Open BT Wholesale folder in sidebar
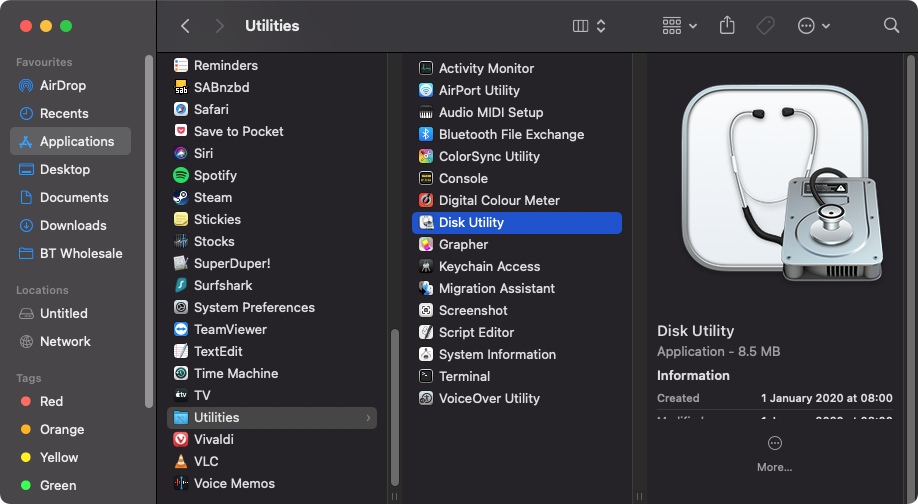Viewport: 918px width, 504px height. pos(70,253)
